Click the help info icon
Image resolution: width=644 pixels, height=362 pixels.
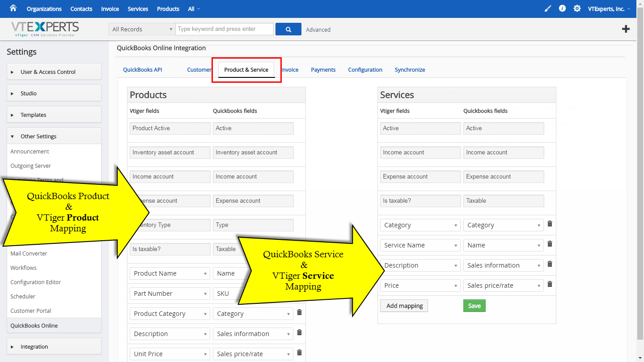pyautogui.click(x=562, y=8)
